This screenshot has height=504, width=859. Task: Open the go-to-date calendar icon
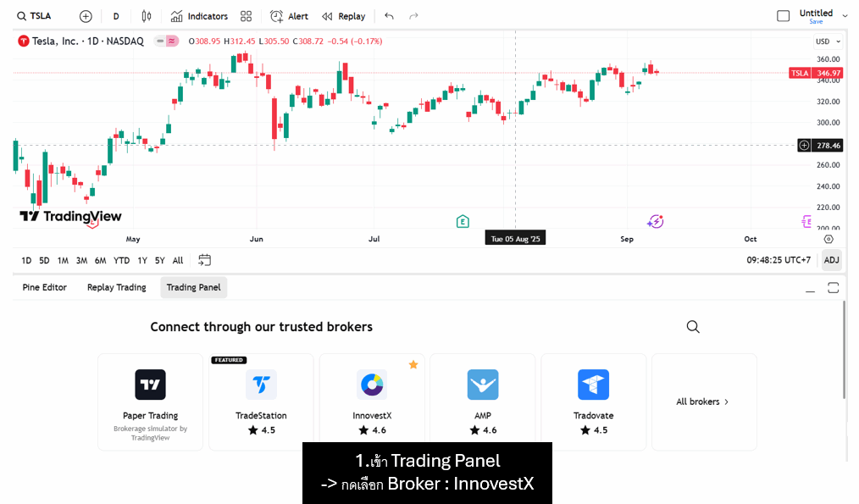click(205, 260)
